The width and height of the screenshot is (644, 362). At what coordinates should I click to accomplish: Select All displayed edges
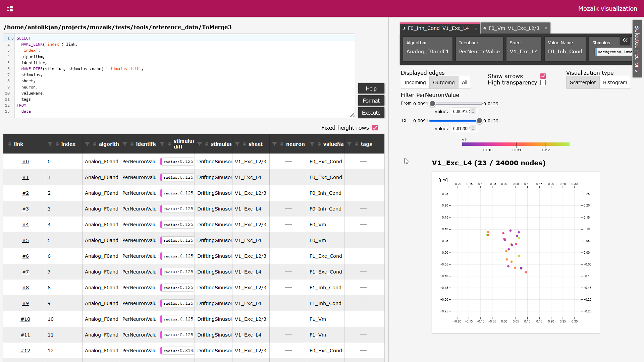[464, 82]
